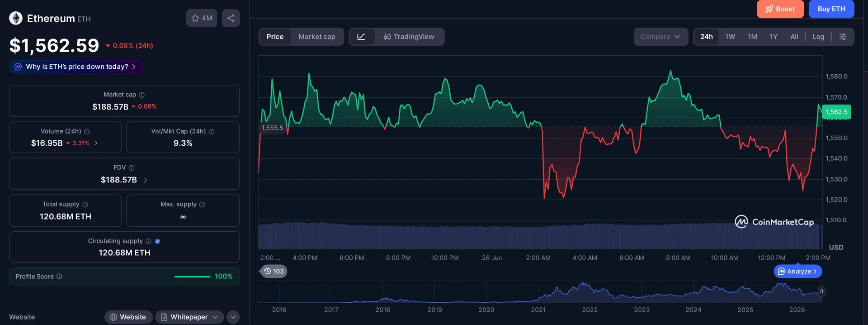The width and height of the screenshot is (868, 325).
Task: Click Vol/Mkt Cap (24h) info icon
Action: pos(212,131)
